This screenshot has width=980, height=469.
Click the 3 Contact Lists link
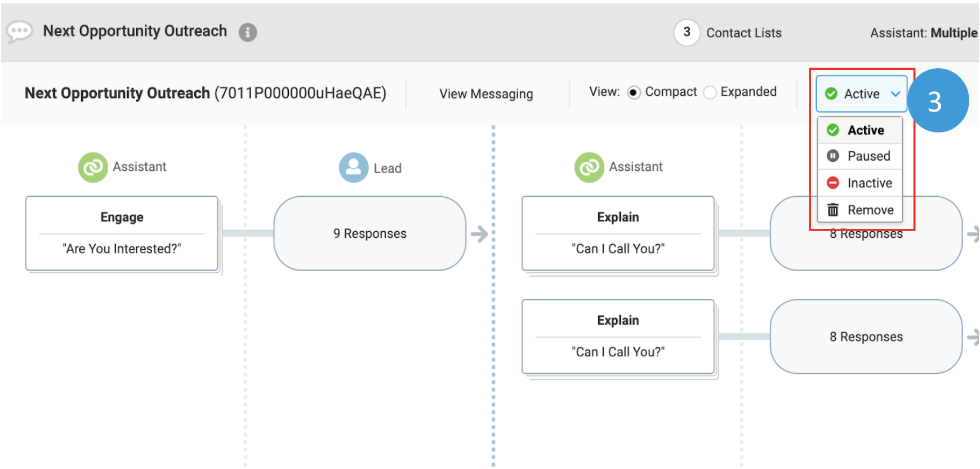pyautogui.click(x=728, y=33)
